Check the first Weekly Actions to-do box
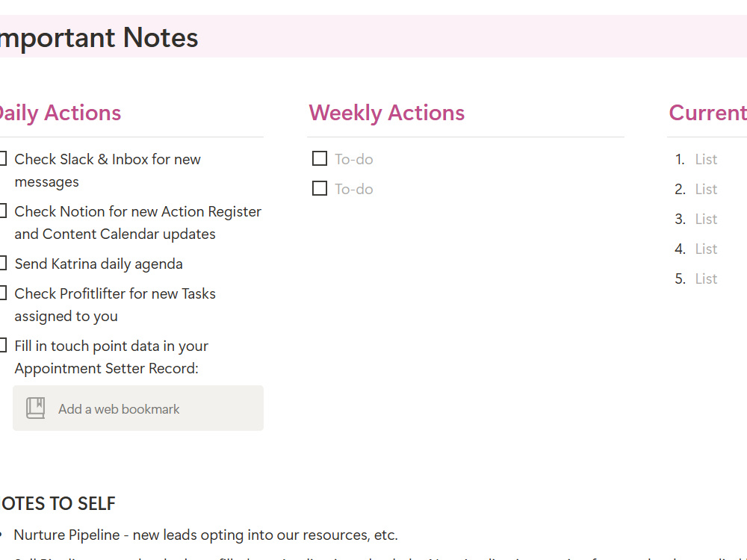747x560 pixels. (x=320, y=158)
